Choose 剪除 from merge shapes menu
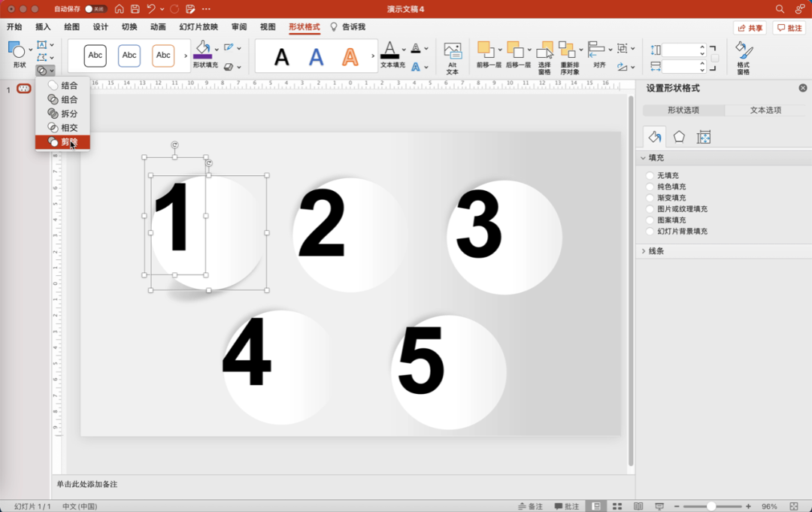The width and height of the screenshot is (812, 512). (62, 142)
